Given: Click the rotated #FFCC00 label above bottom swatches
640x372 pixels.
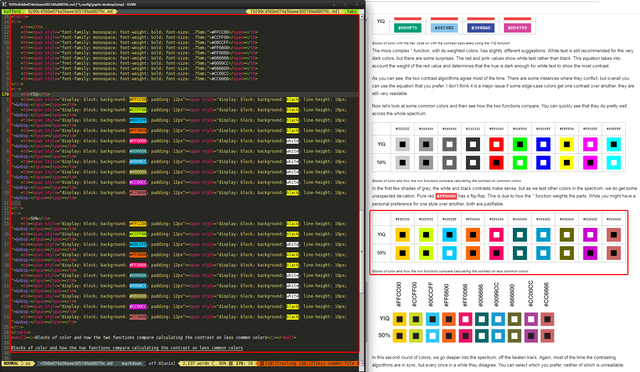Looking at the screenshot, I should (398, 294).
